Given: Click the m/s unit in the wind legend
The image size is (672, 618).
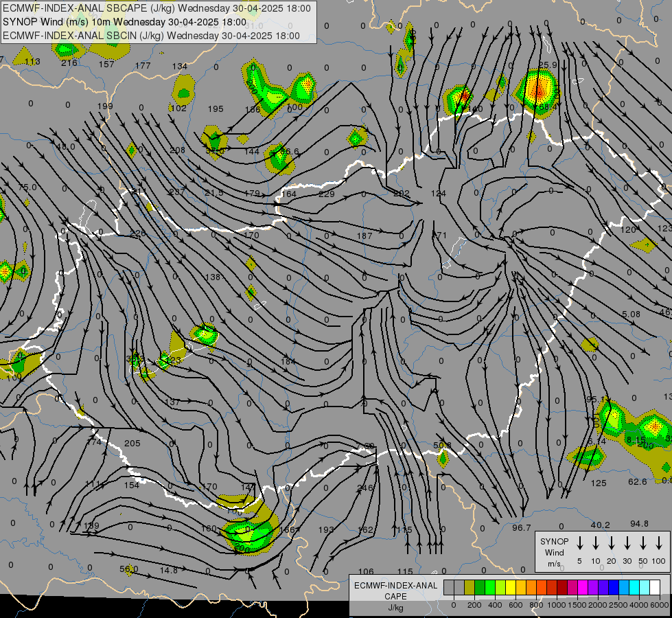Looking at the screenshot, I should [x=554, y=564].
